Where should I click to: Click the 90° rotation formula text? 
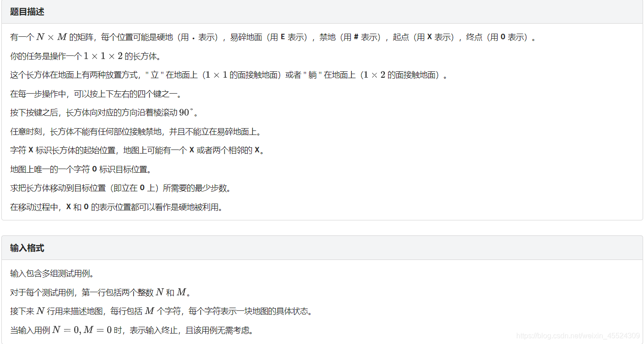[186, 113]
